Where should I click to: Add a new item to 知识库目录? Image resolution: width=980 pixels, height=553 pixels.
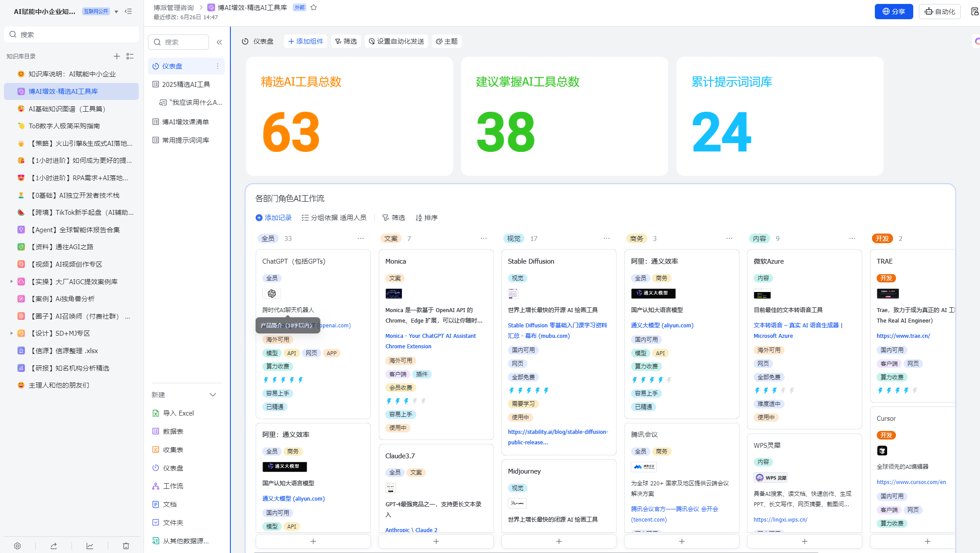pyautogui.click(x=117, y=56)
